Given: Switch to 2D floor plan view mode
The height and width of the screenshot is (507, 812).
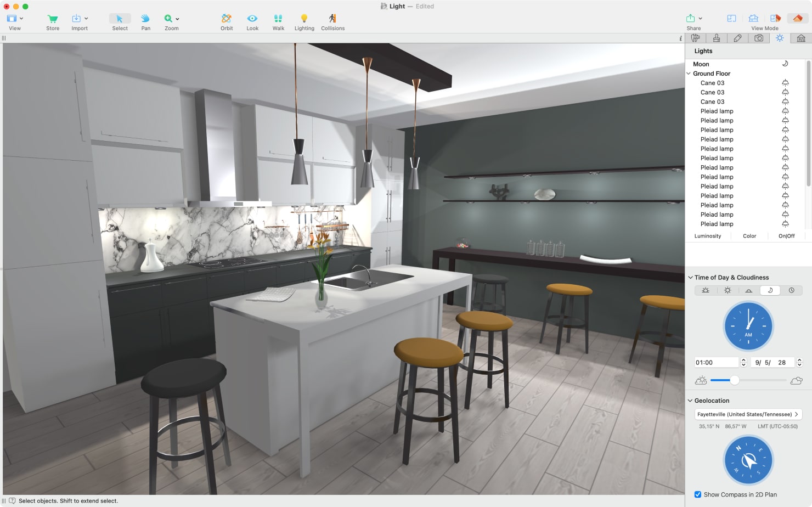Looking at the screenshot, I should 731,19.
